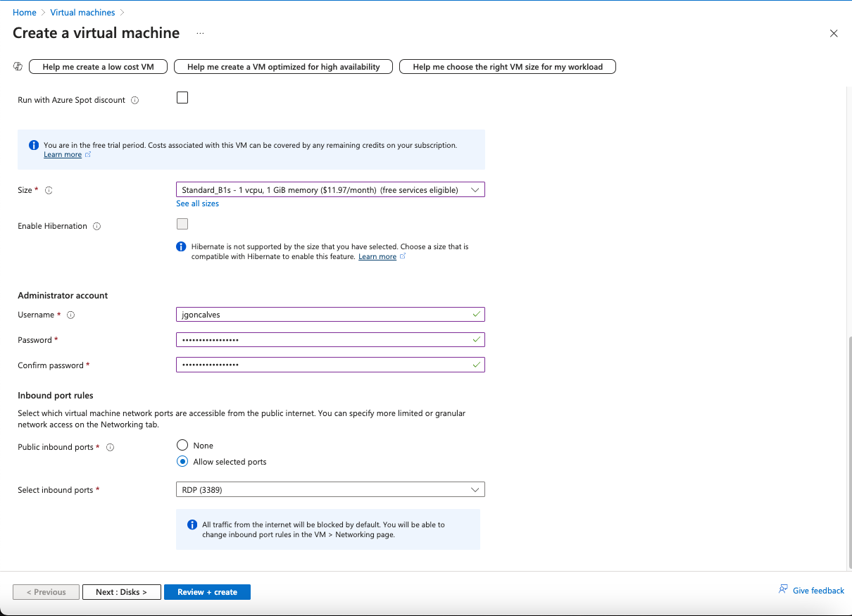Open the See all sizes link
This screenshot has width=852, height=616.
[x=197, y=203]
